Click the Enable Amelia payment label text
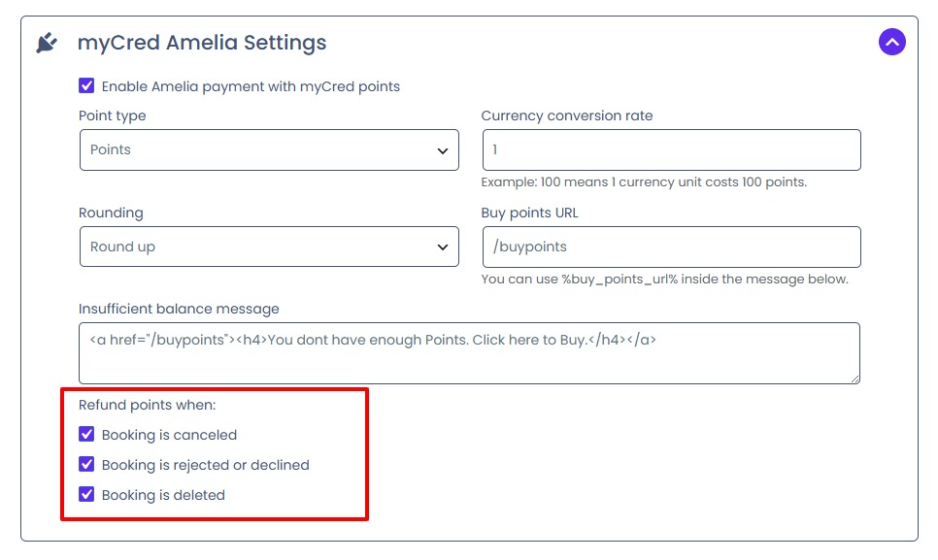 (251, 86)
